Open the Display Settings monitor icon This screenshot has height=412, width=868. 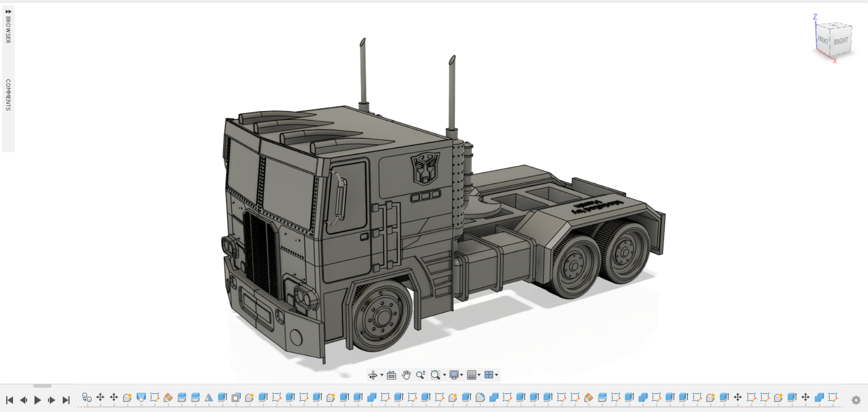(x=454, y=375)
